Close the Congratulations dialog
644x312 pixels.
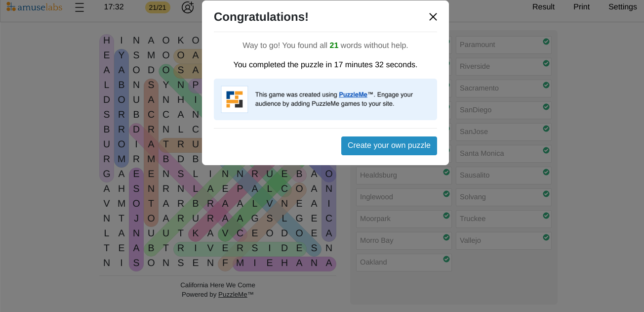(433, 17)
